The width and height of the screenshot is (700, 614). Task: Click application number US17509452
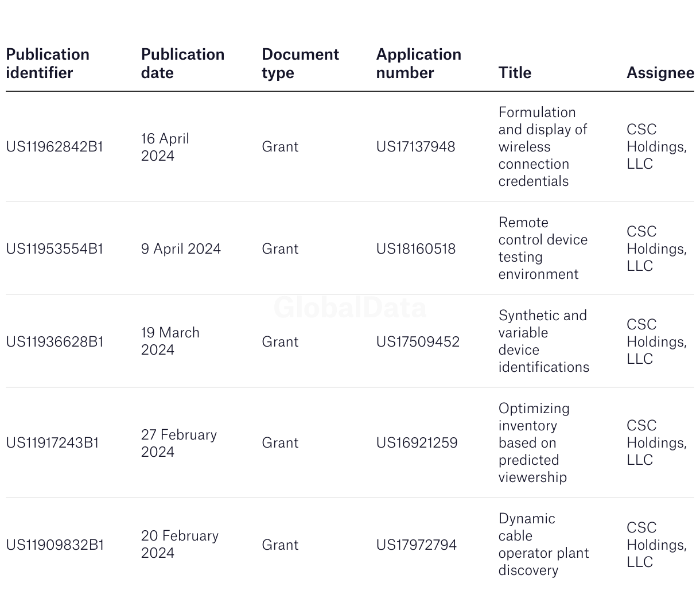(418, 342)
